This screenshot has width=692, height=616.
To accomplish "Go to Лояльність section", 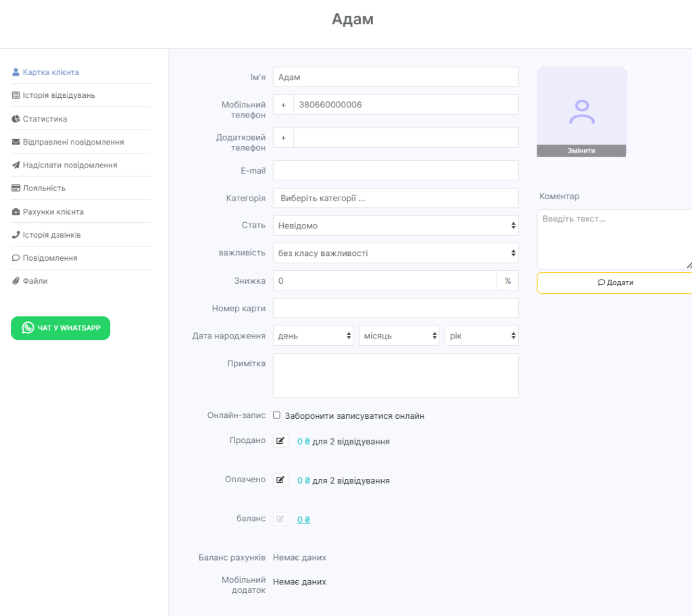I will click(44, 188).
